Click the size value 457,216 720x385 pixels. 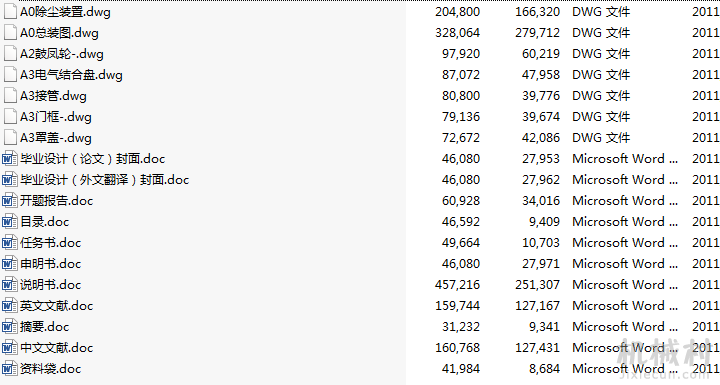[x=457, y=285]
